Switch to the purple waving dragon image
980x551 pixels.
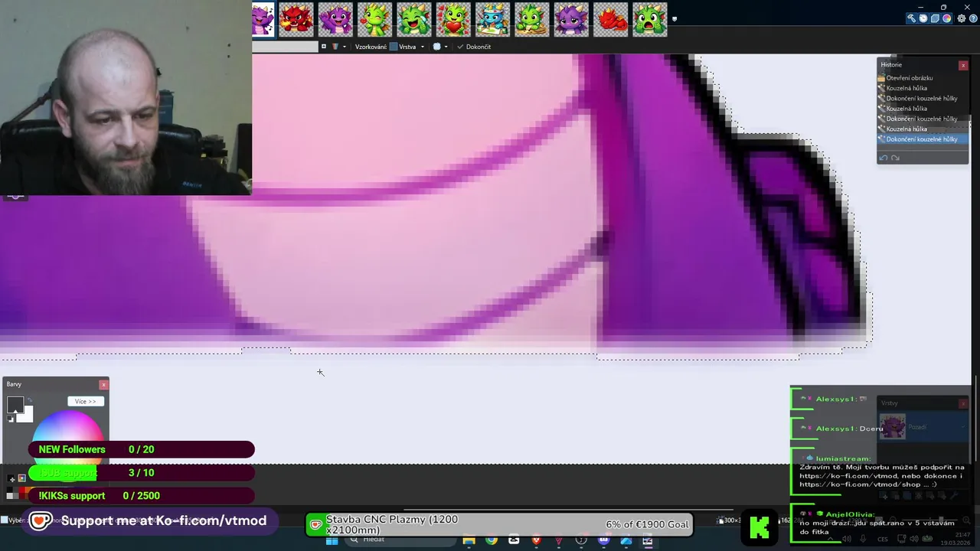click(x=335, y=20)
